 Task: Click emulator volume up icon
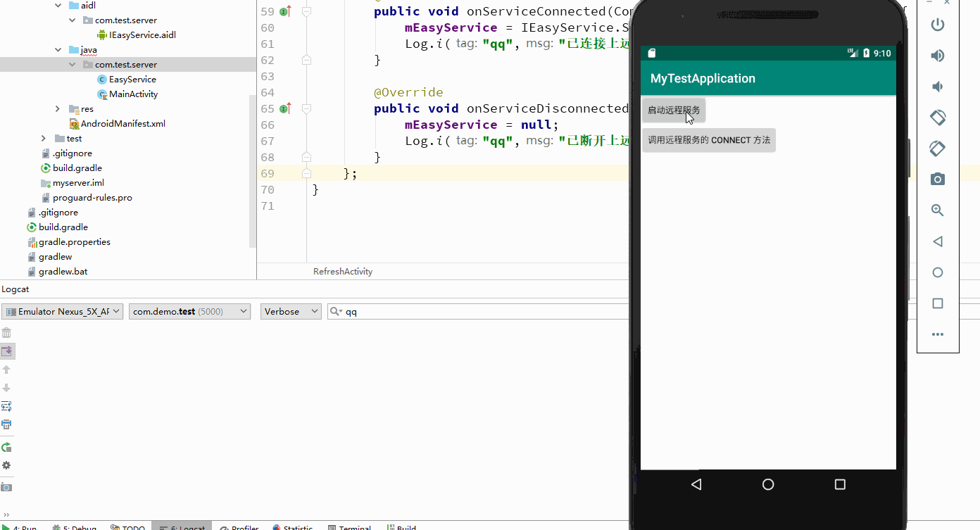938,56
